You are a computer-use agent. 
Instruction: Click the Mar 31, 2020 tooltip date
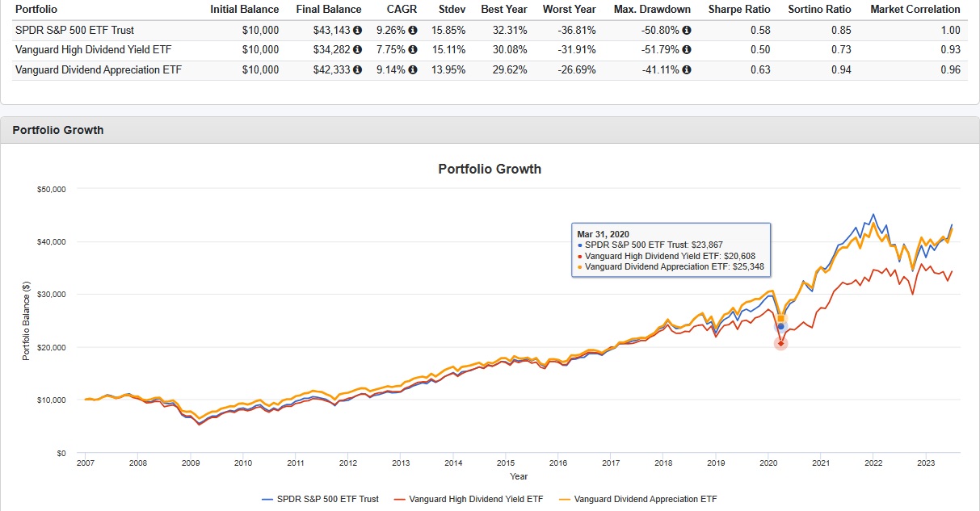(603, 234)
